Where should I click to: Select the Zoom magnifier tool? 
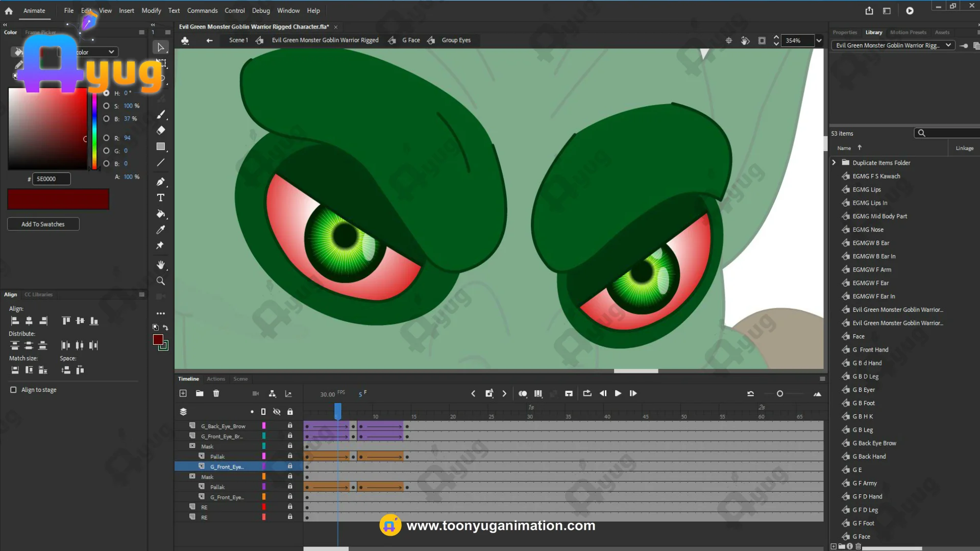pyautogui.click(x=161, y=281)
